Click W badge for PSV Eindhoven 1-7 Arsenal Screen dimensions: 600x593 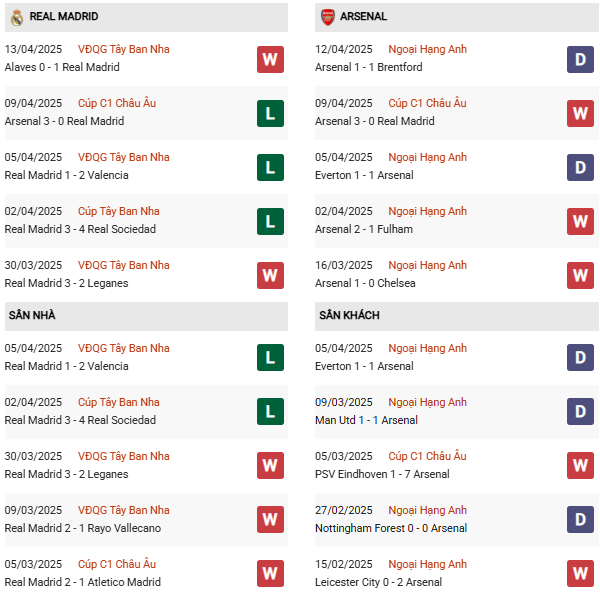[x=580, y=466]
